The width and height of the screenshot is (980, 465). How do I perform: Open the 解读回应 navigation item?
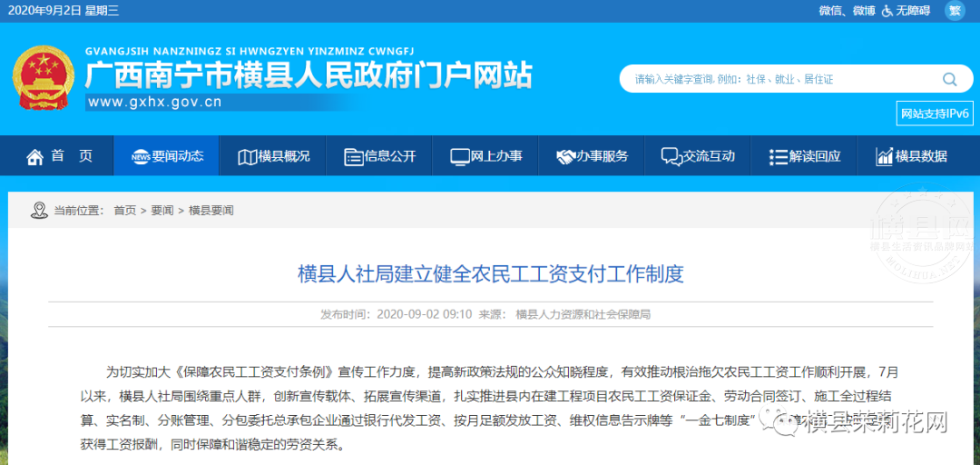pyautogui.click(x=804, y=156)
